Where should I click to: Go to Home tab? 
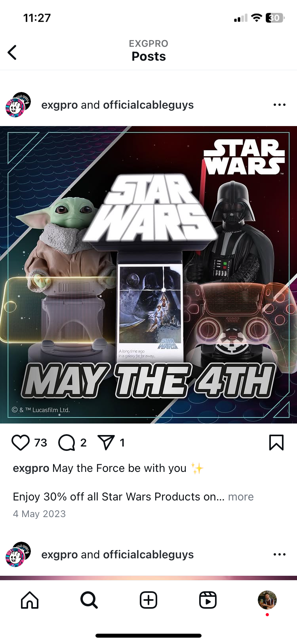tap(30, 600)
